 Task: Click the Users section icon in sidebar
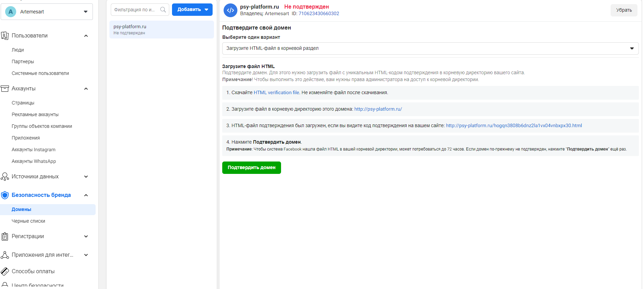click(5, 36)
